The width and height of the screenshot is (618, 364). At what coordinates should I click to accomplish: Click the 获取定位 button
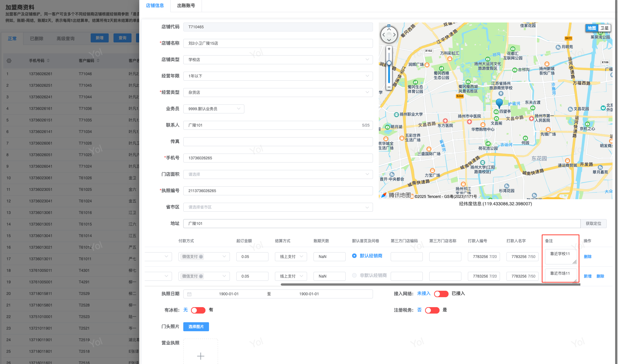click(x=593, y=224)
